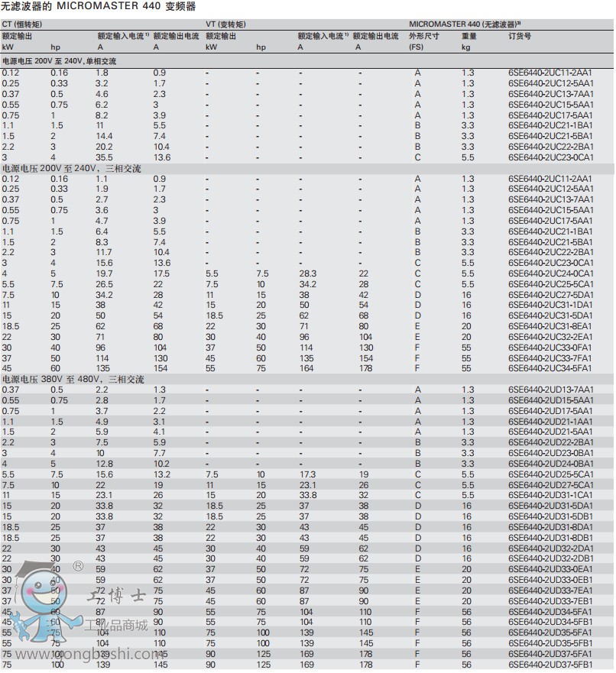
Task: Click the VT input current value "17.3"
Action: pos(307,474)
